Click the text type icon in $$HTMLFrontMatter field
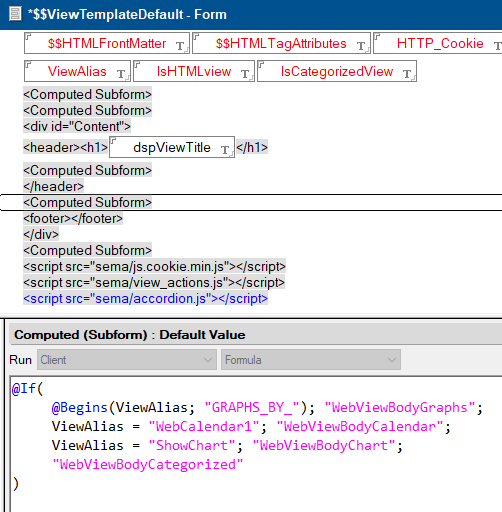Screen dimensions: 502x512 tap(180, 46)
